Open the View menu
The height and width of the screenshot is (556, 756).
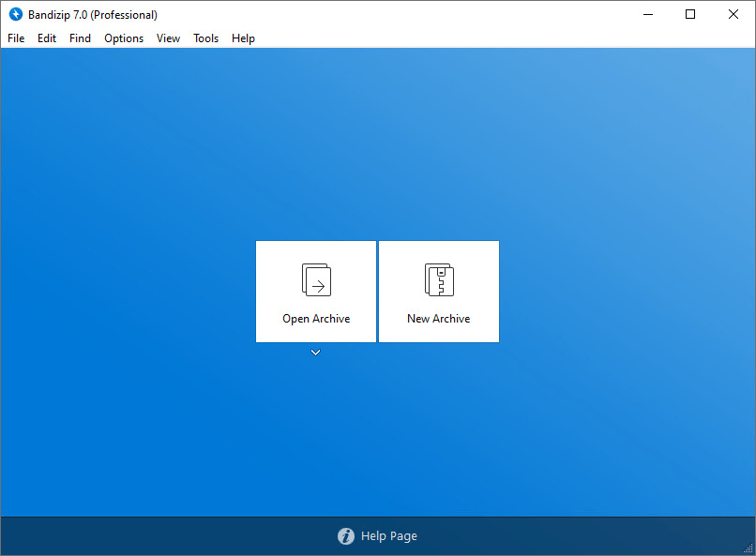[168, 38]
